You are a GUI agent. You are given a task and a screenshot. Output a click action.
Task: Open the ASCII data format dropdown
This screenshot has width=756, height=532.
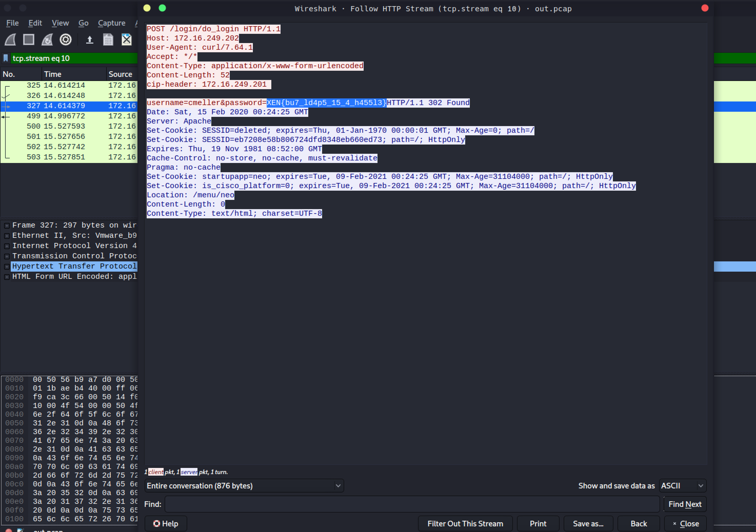coord(683,486)
